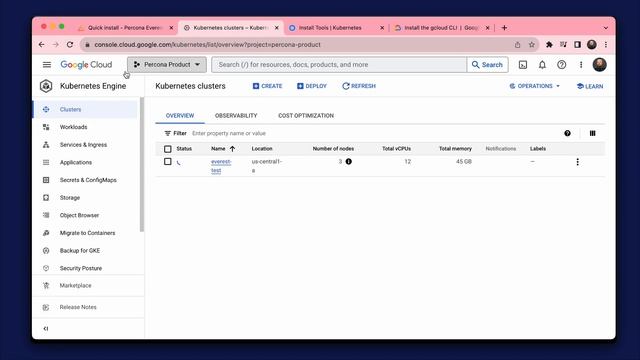Open column display options icon
Image resolution: width=640 pixels, height=360 pixels.
click(x=593, y=133)
